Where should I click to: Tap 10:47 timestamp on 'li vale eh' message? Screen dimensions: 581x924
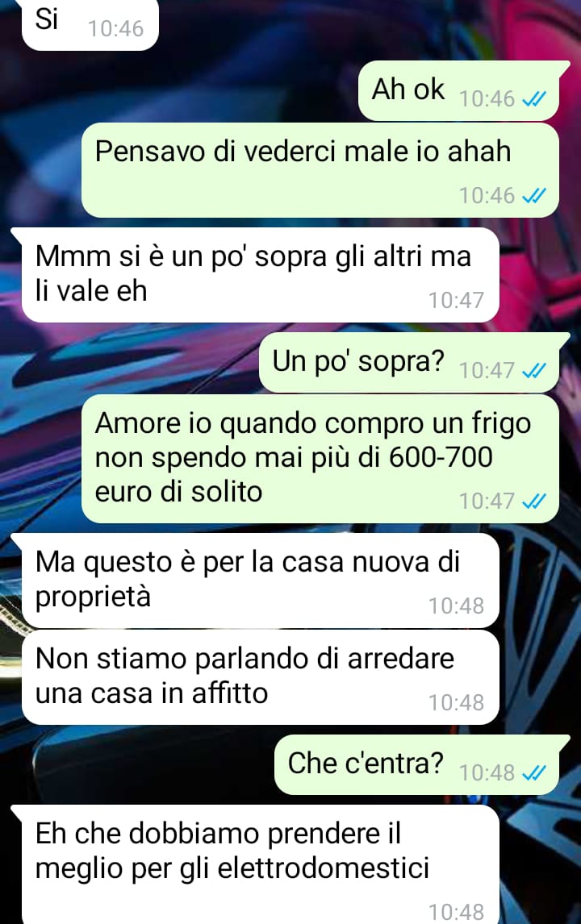pyautogui.click(x=456, y=300)
